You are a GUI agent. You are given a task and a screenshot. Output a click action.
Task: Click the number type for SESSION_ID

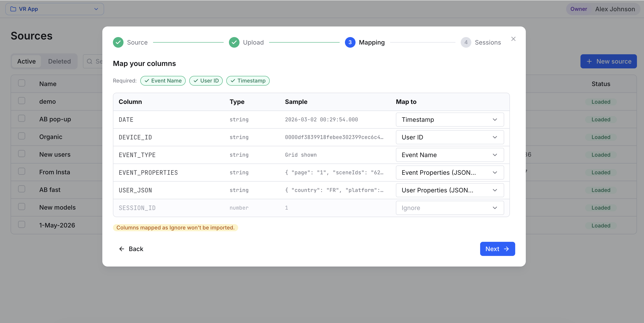[239, 208]
